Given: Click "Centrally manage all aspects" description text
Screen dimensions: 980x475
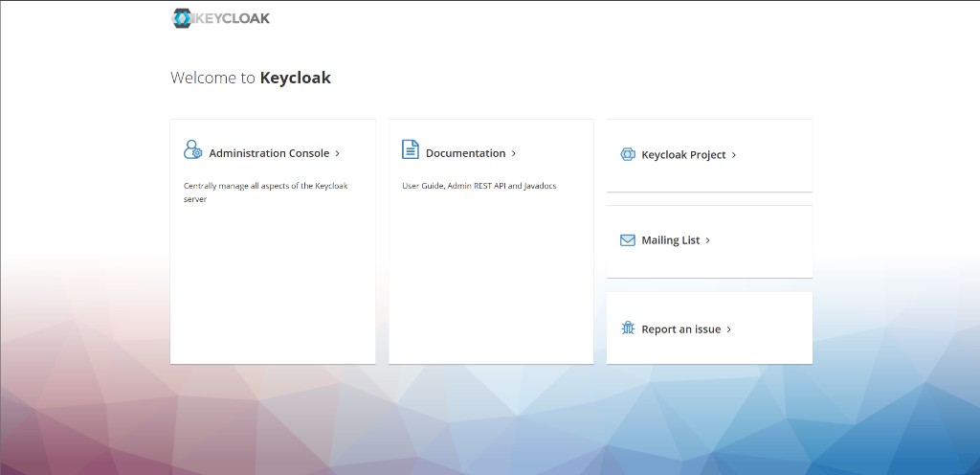Looking at the screenshot, I should pos(266,192).
